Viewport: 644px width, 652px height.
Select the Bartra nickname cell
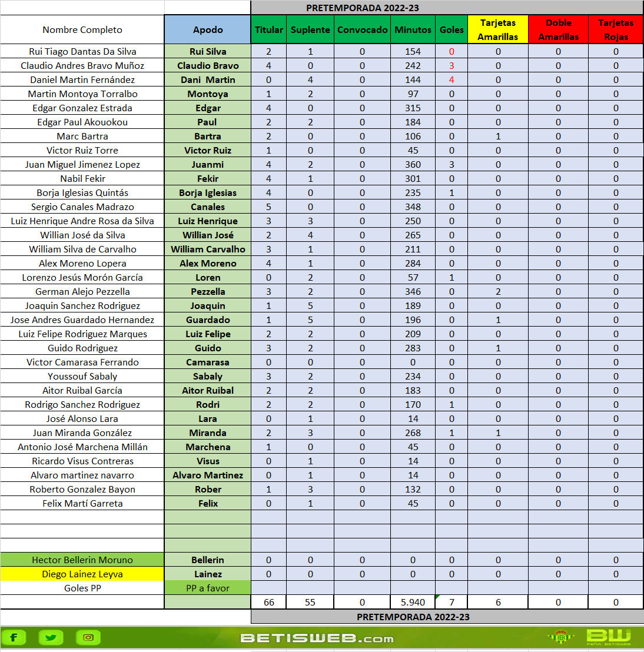[x=208, y=137]
